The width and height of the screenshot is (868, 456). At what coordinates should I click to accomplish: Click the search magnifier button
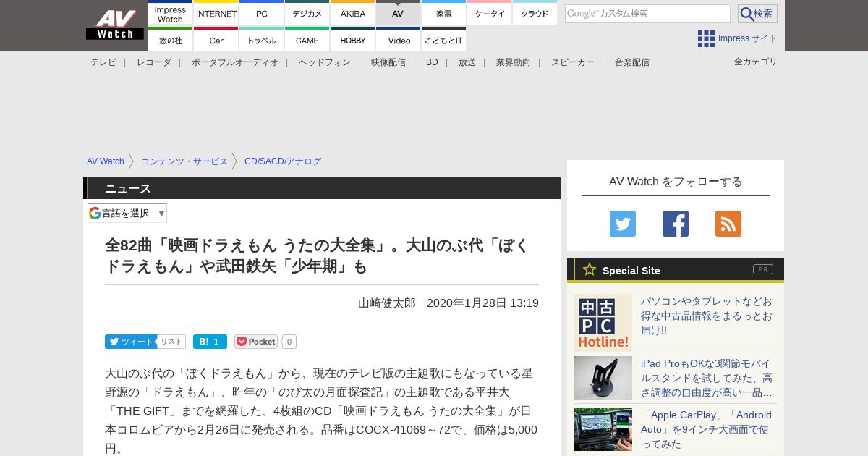coord(757,14)
